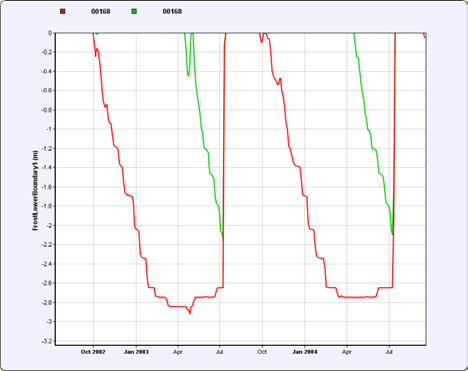Click the -0.2 y-axis tick label
Viewport: 468px width, 371px height.
coord(47,52)
